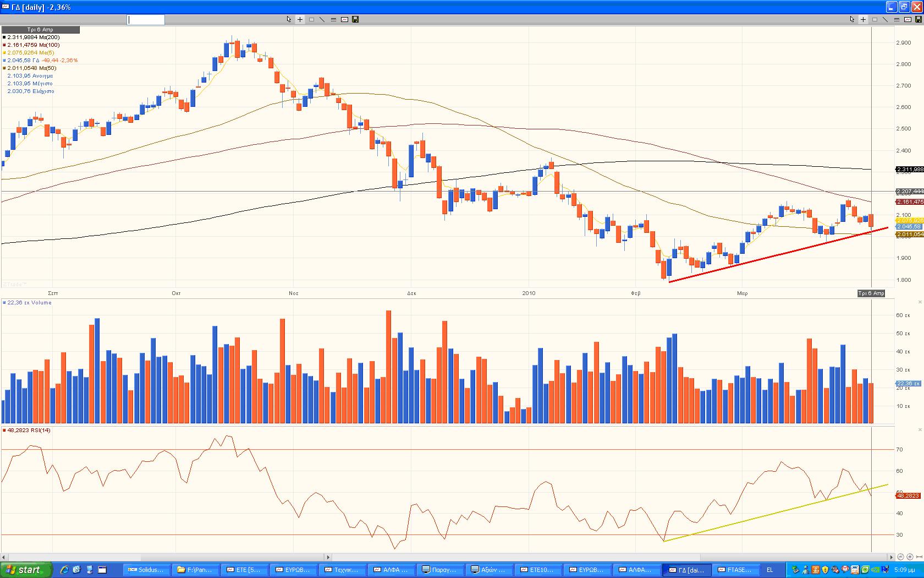The width and height of the screenshot is (924, 578).
Task: Switch to the FTASE taskbar window
Action: (x=735, y=570)
